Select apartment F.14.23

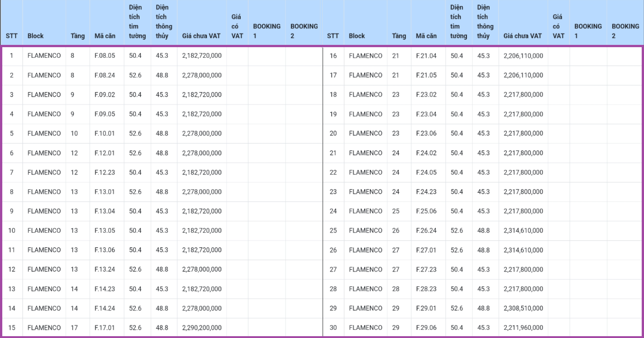coord(105,289)
